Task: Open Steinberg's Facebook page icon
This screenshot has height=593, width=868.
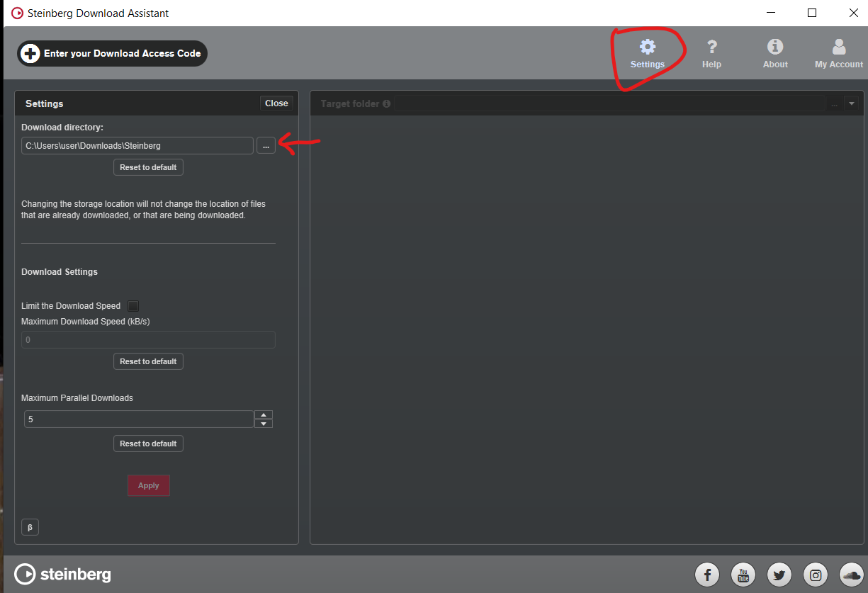Action: (x=707, y=575)
